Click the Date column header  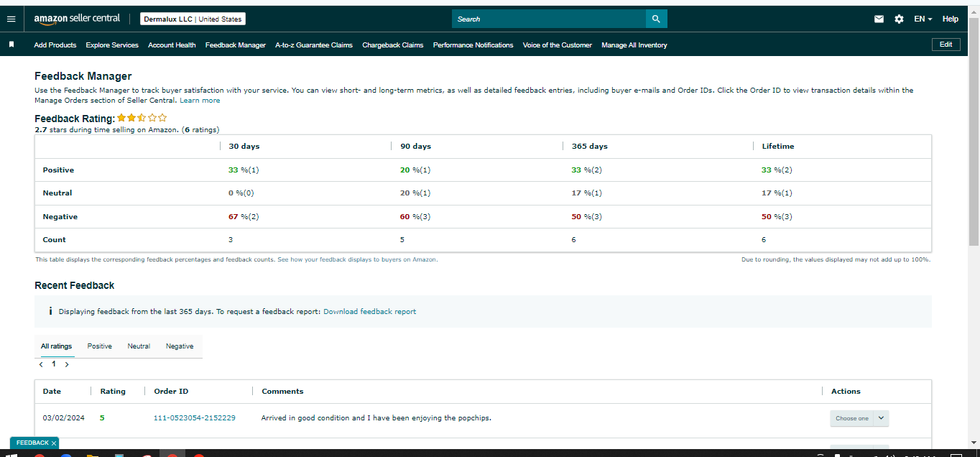pyautogui.click(x=52, y=392)
